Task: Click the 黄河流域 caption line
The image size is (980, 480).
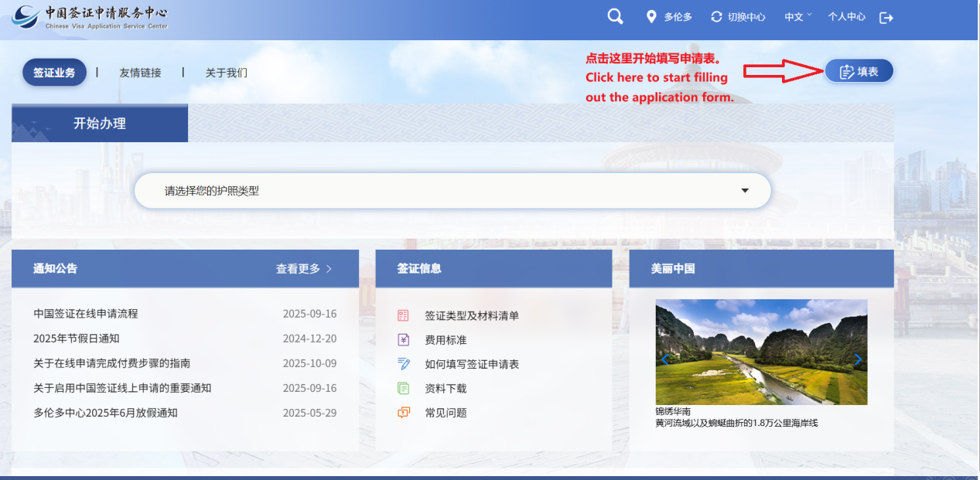Action: tap(736, 423)
